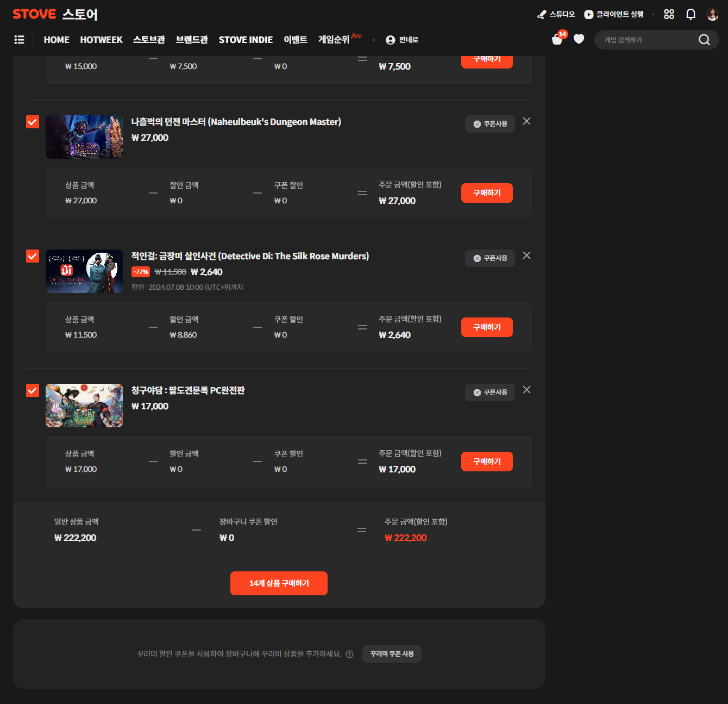Open the HOTWEEK menu item
This screenshot has height=704, width=728.
[x=101, y=40]
